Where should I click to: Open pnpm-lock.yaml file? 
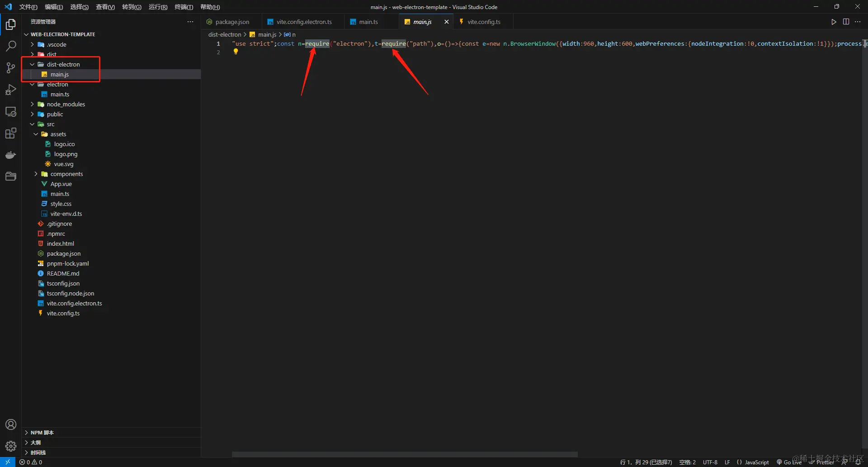[111, 263]
